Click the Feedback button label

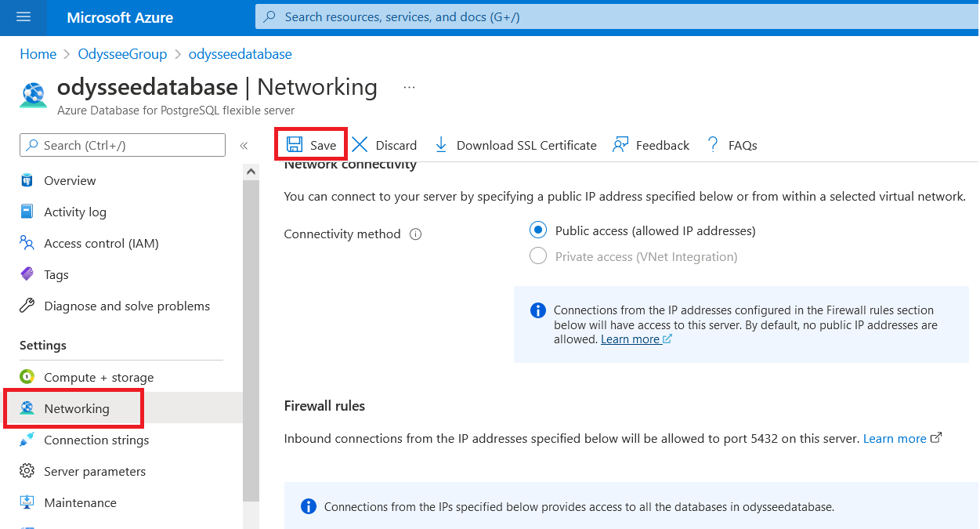tap(663, 145)
